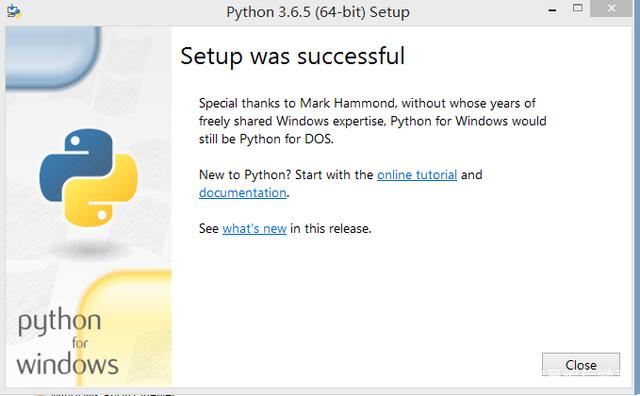Maximize the Python Setup window

click(x=578, y=8)
